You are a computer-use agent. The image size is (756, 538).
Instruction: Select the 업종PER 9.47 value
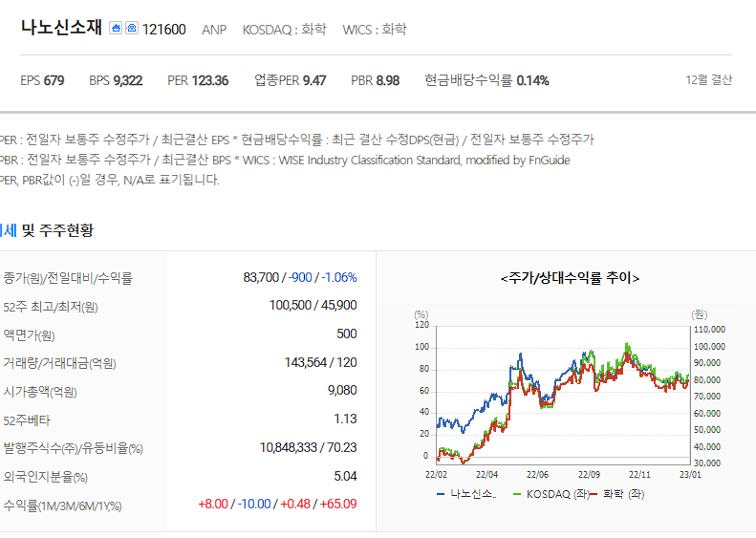coord(291,80)
